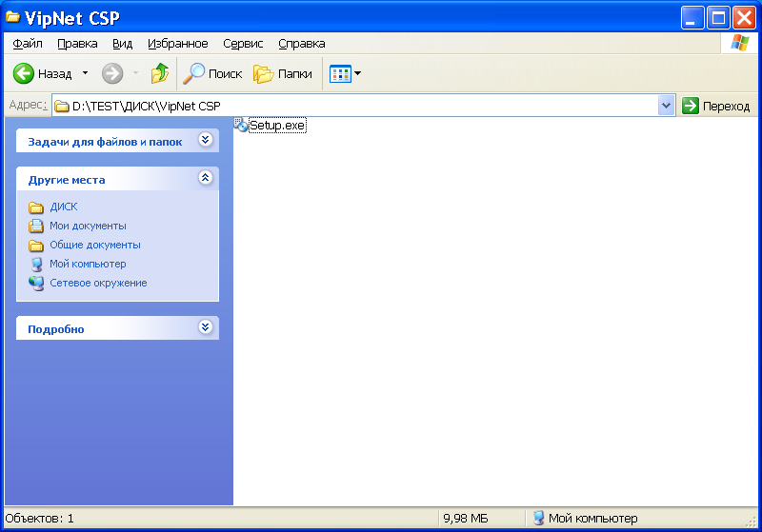Click the address bar path field
This screenshot has height=532, width=762.
pos(364,106)
